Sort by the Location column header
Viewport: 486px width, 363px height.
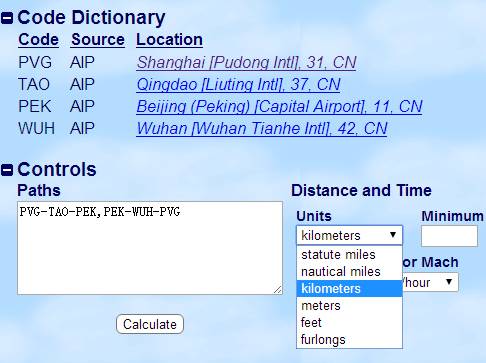[169, 40]
